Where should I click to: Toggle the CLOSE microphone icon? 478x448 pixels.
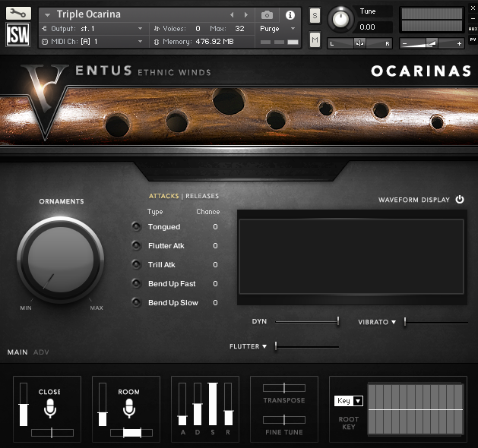click(49, 409)
